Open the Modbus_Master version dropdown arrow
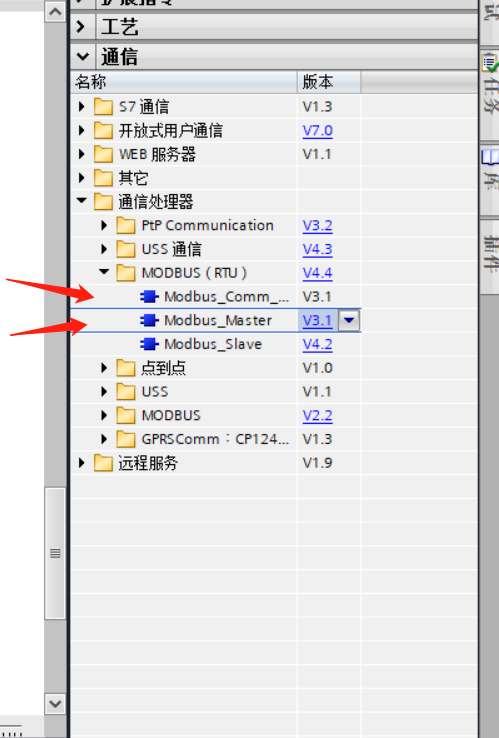 [349, 321]
